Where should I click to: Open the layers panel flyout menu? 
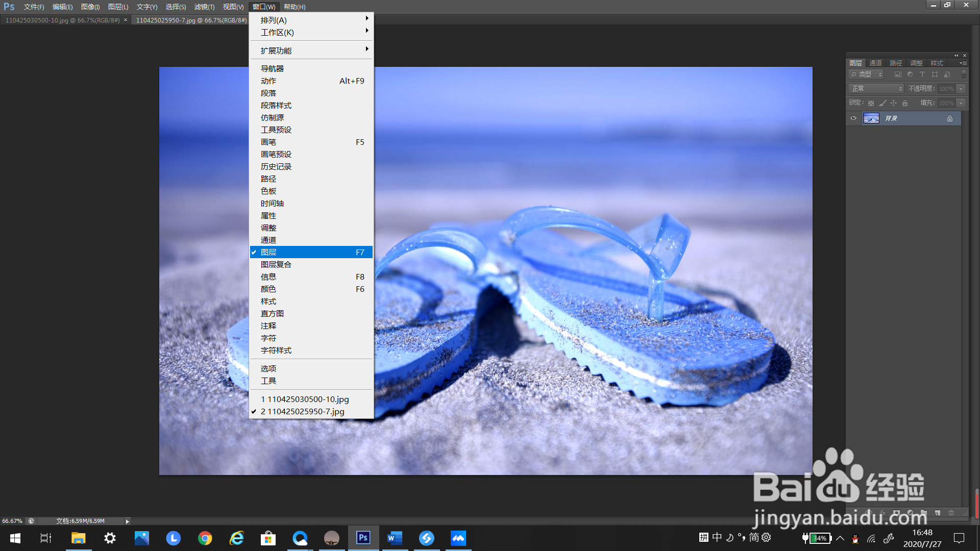click(x=963, y=63)
